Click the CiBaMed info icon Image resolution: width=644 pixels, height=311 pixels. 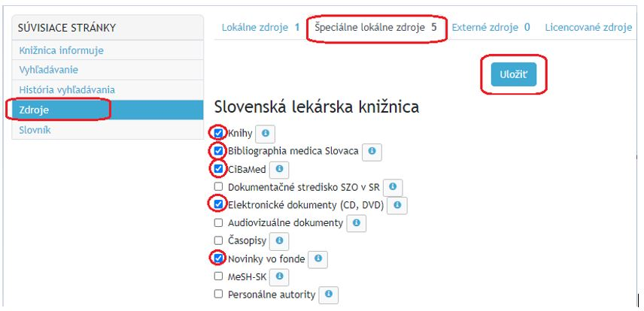click(279, 169)
